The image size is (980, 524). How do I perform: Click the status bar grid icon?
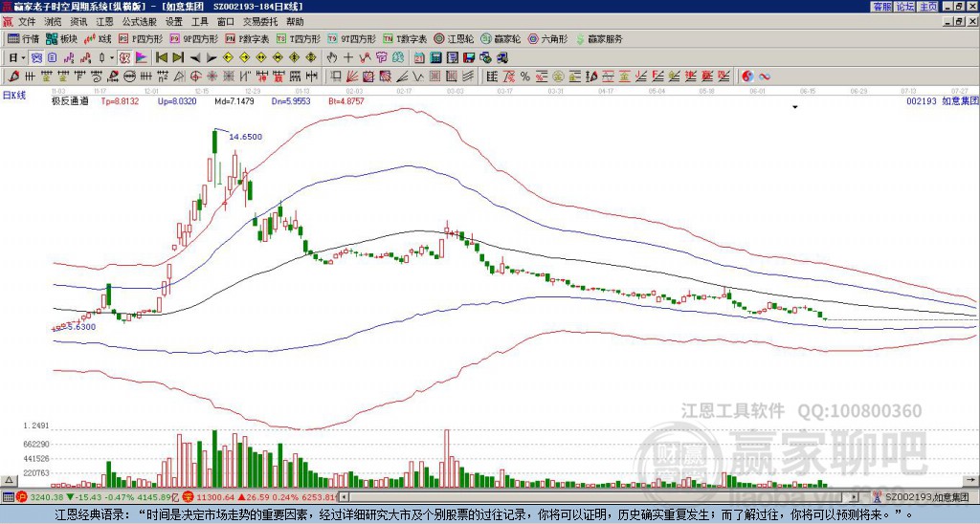8,497
